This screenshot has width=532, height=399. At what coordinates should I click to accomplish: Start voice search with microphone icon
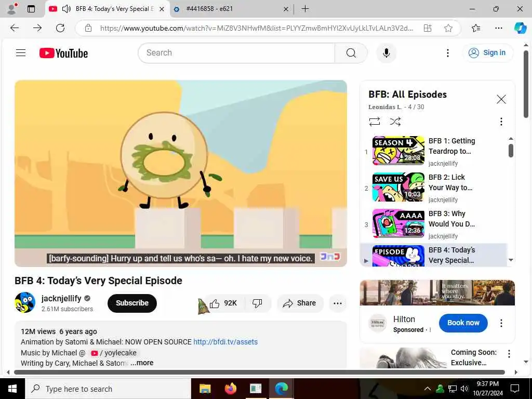tap(386, 53)
